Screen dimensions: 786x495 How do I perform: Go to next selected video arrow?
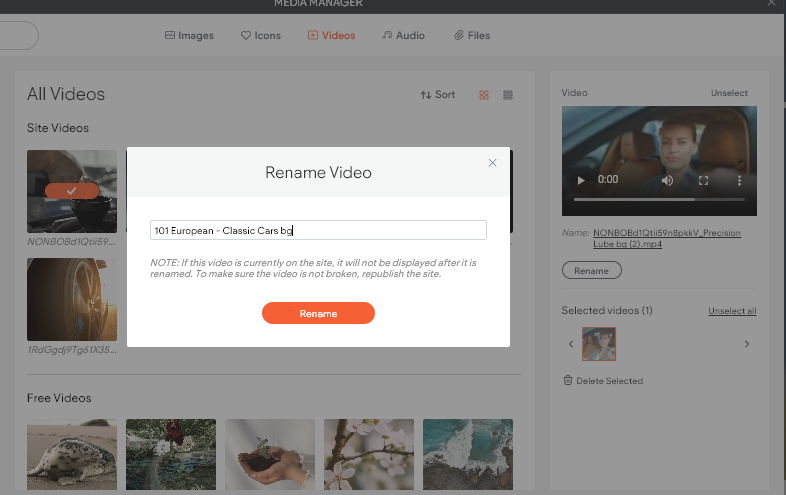pos(747,344)
